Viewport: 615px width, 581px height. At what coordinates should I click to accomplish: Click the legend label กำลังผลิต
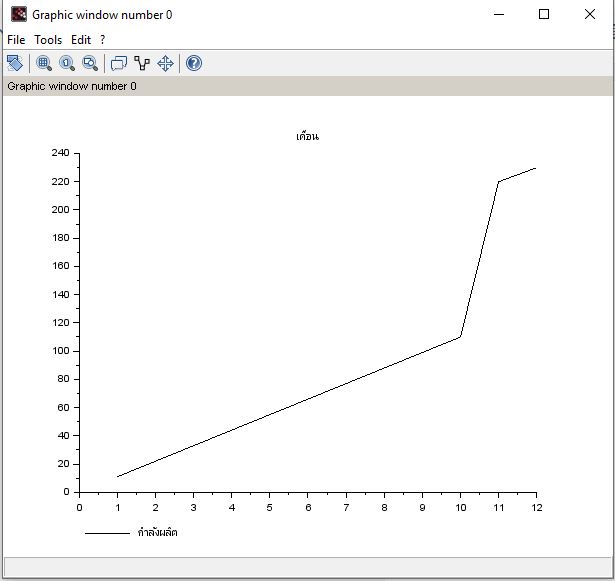[x=158, y=532]
